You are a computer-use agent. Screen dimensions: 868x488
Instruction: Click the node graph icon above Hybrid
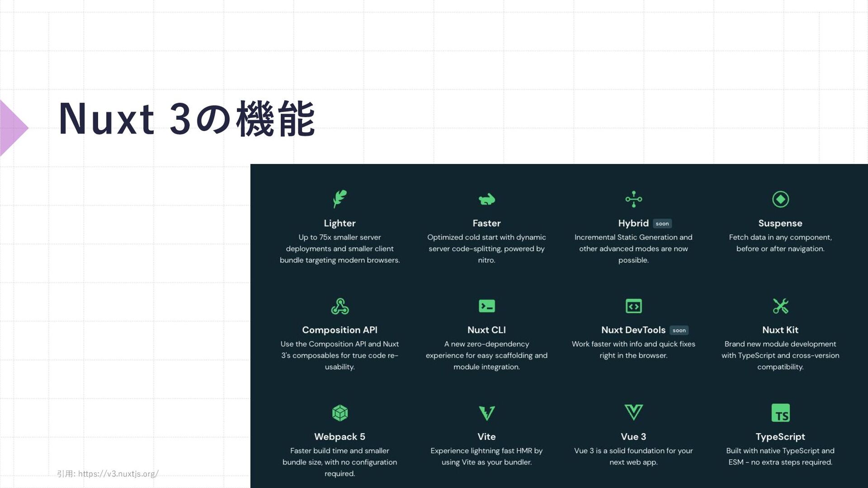tap(633, 199)
